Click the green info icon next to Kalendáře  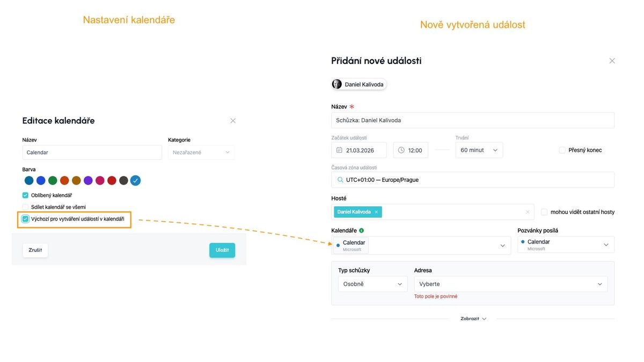361,231
